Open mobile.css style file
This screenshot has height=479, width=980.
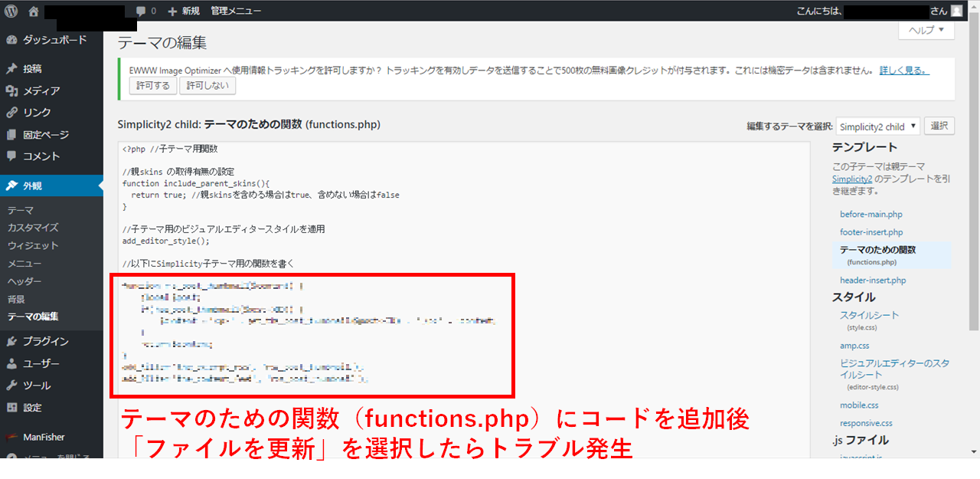[859, 405]
